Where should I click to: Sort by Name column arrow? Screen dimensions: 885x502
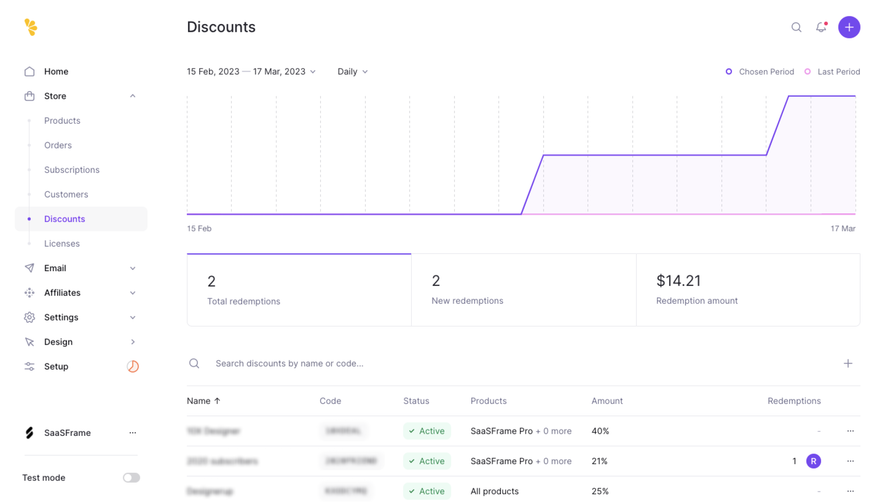click(x=217, y=401)
